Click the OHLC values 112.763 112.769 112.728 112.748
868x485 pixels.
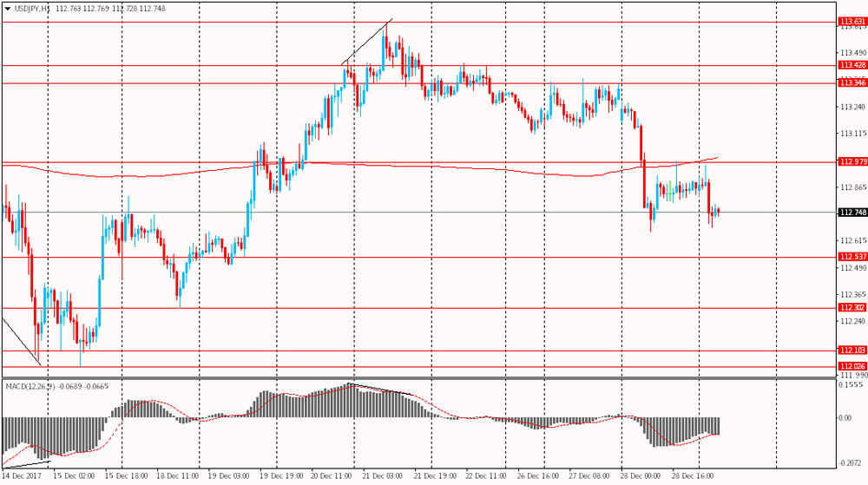coord(111,9)
